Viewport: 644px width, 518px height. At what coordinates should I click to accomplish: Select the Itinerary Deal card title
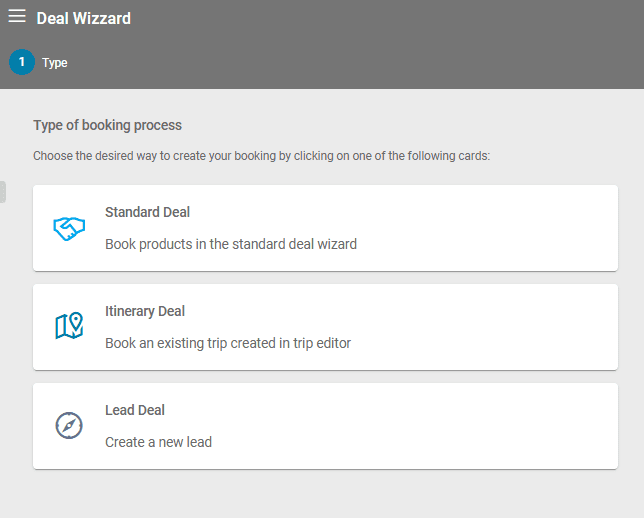[x=145, y=311]
